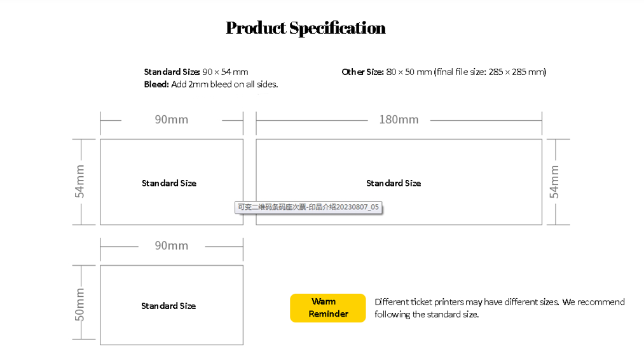644x358 pixels.
Task: Click 'following the standard size' sentence
Action: pos(427,314)
